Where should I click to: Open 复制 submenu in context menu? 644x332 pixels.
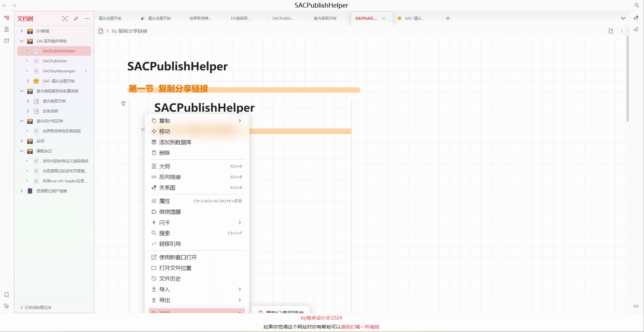pyautogui.click(x=197, y=121)
